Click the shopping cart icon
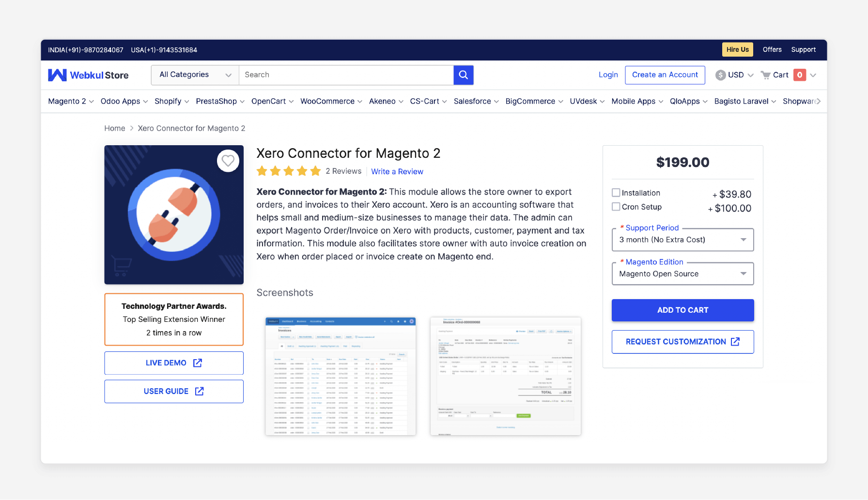Screen dimensions: 868x500 pyautogui.click(x=766, y=75)
